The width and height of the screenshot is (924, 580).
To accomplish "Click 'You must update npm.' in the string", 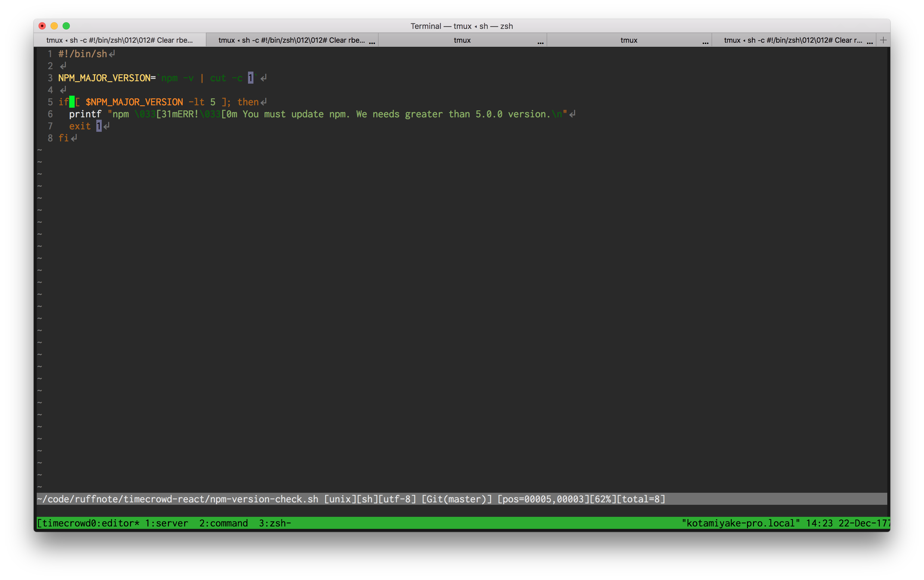I will click(296, 114).
